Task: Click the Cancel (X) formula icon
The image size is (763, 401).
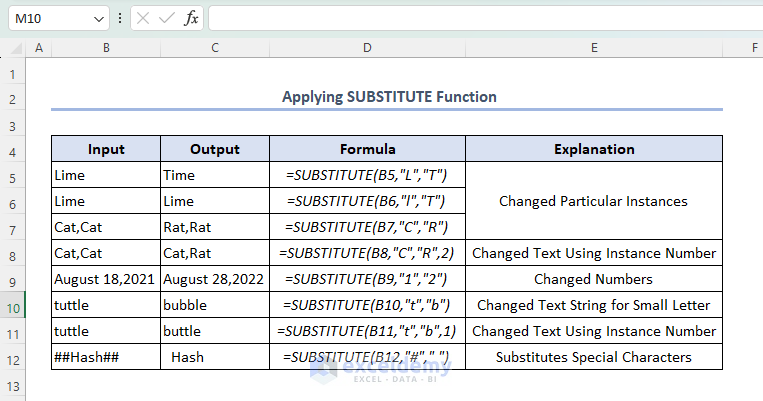Action: (143, 19)
